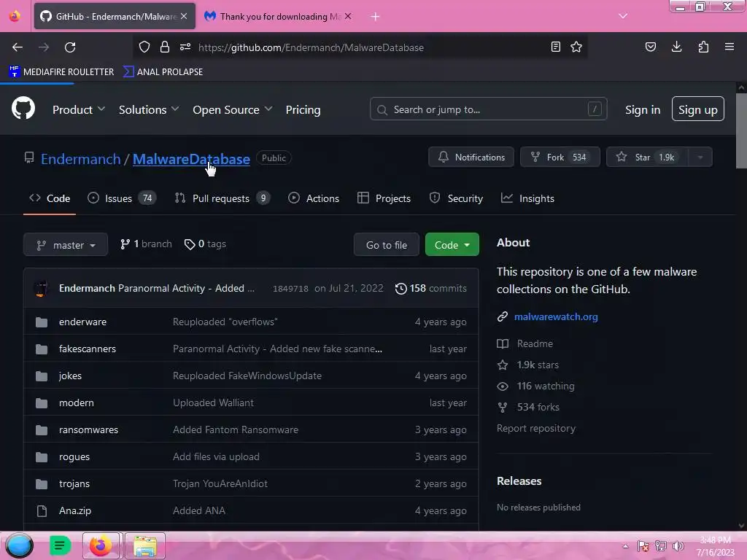The width and height of the screenshot is (747, 560).
Task: View the '1 branch' link
Action: click(x=146, y=244)
